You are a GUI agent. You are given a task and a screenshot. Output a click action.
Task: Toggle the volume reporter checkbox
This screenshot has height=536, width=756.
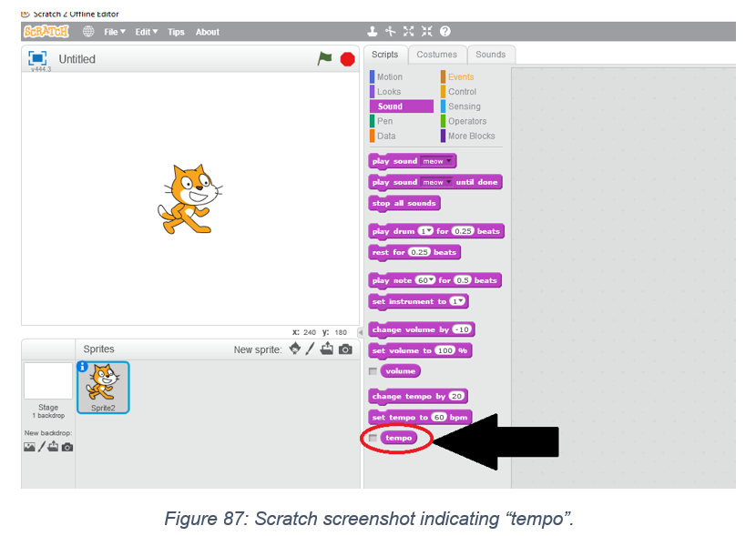pyautogui.click(x=373, y=371)
